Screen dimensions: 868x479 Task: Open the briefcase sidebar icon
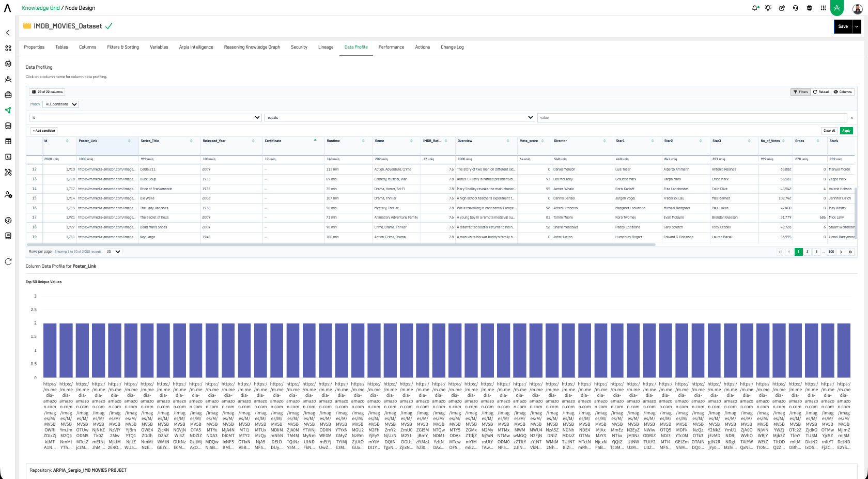[8, 95]
